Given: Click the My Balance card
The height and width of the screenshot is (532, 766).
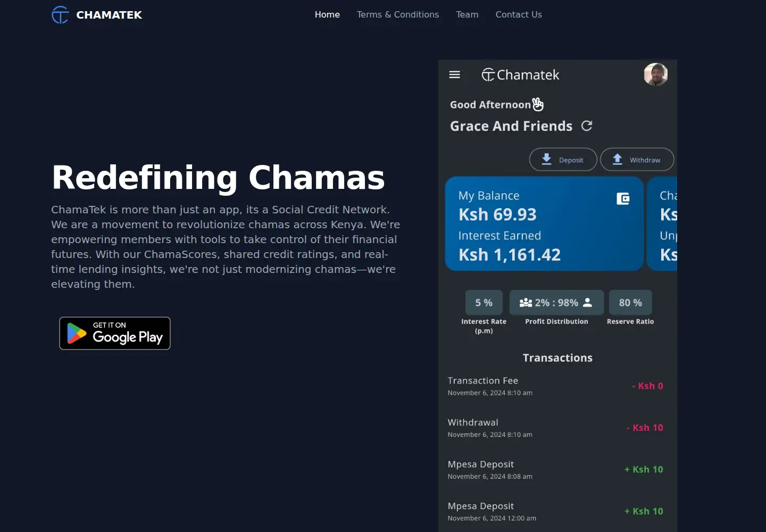Looking at the screenshot, I should click(x=544, y=224).
